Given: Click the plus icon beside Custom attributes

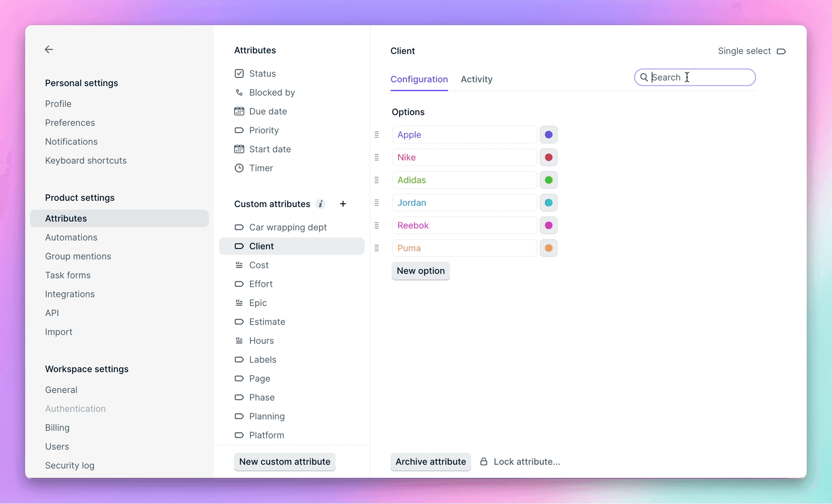Looking at the screenshot, I should [x=343, y=204].
